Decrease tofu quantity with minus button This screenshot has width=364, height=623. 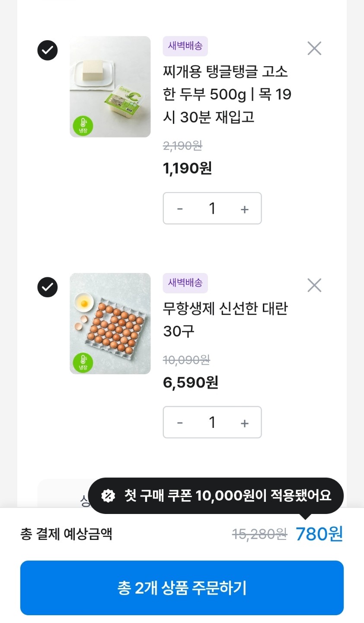(x=180, y=209)
